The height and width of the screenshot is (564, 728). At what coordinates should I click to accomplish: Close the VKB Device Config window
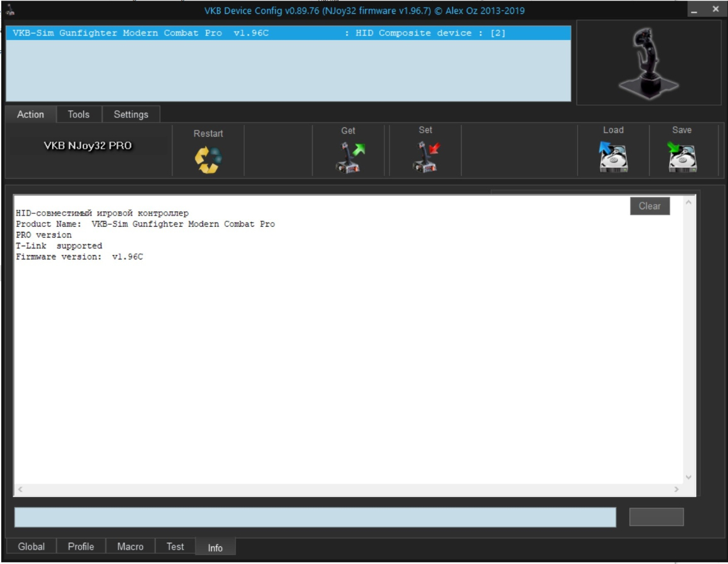pos(715,9)
